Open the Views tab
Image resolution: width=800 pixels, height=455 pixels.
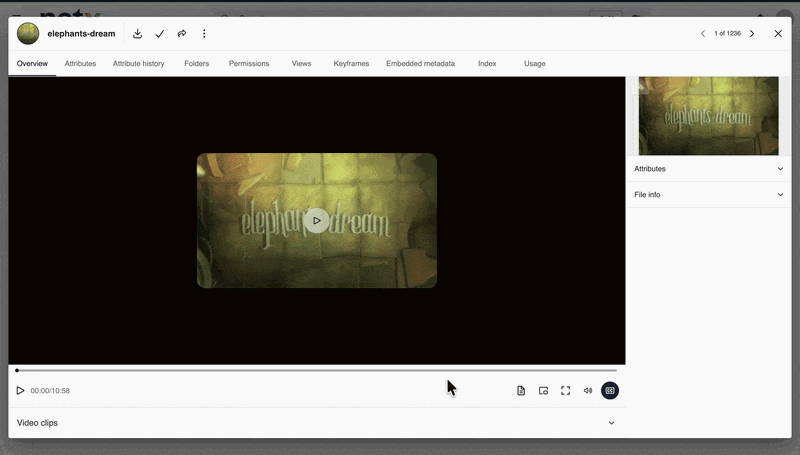click(x=302, y=64)
